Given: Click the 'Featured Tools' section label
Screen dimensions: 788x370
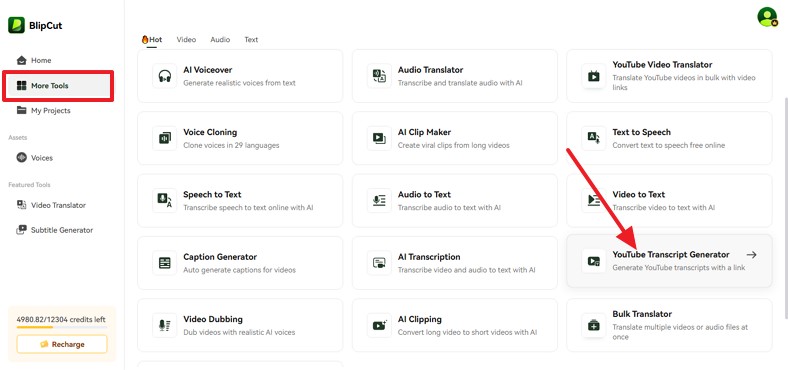Looking at the screenshot, I should [29, 185].
